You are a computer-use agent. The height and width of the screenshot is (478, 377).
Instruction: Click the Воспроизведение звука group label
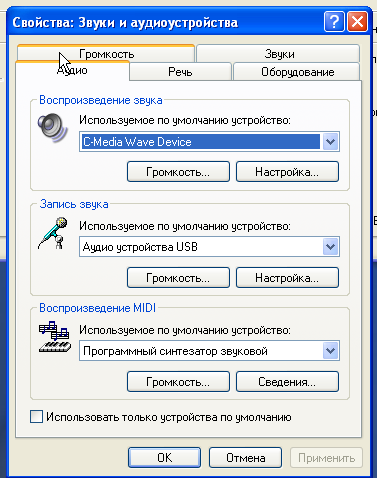click(101, 100)
